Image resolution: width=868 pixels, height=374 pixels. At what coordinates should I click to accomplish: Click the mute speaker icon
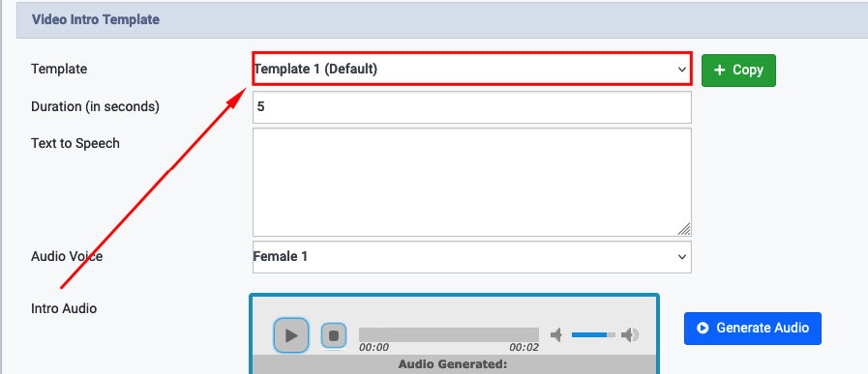click(x=556, y=334)
